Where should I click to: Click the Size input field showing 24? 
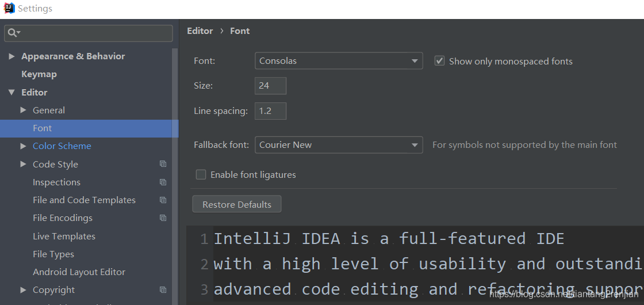(270, 86)
